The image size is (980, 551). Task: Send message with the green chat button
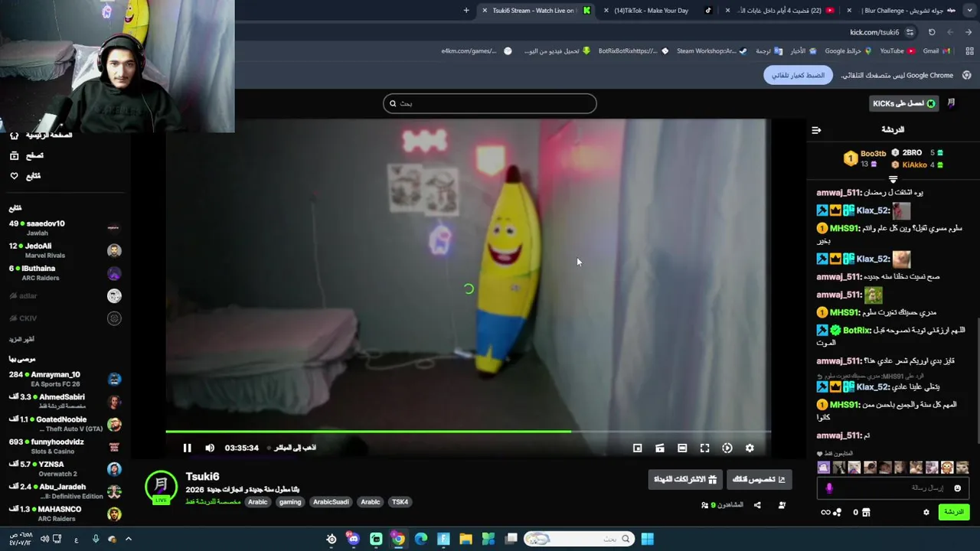click(x=954, y=512)
